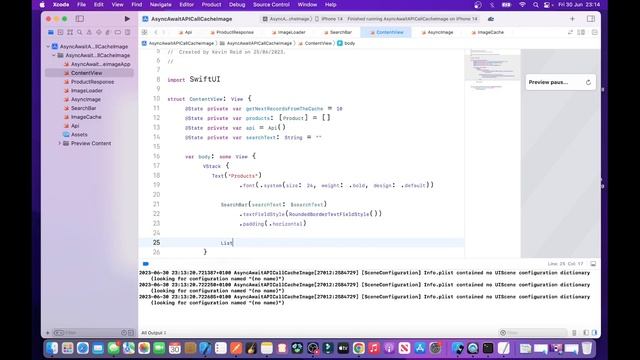Open the ContentView breadcrumb in jump bar
The height and width of the screenshot is (360, 640).
coord(315,43)
